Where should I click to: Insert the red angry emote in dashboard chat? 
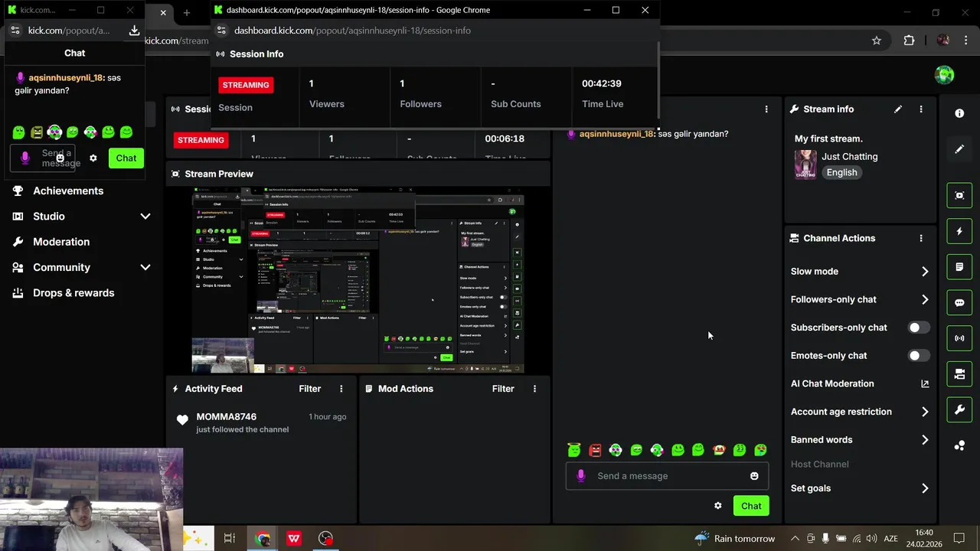click(x=595, y=450)
